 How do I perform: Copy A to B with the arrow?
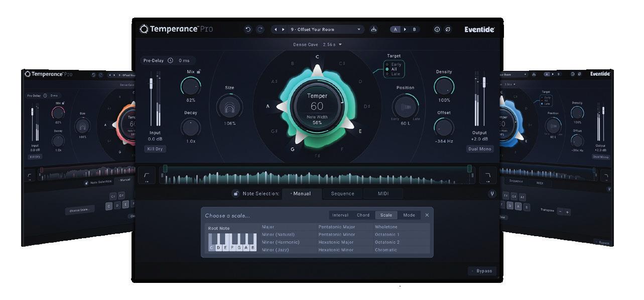(x=405, y=30)
